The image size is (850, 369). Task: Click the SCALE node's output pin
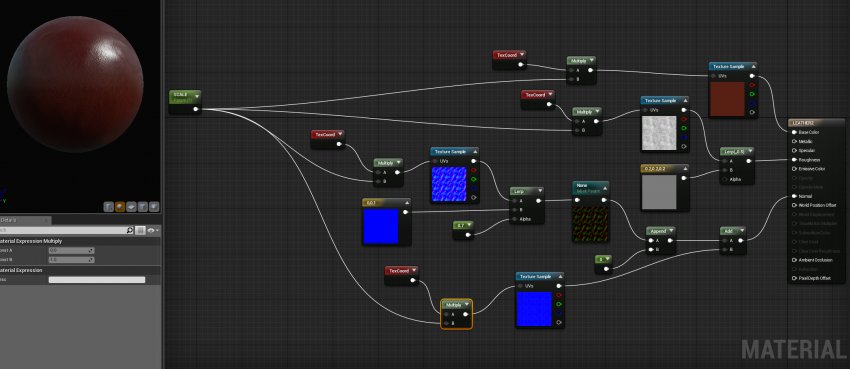point(196,109)
